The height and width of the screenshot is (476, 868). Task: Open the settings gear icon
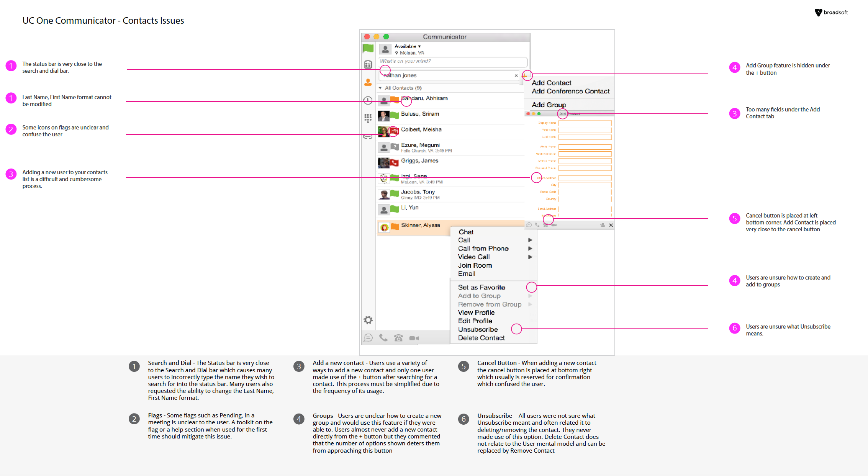368,320
